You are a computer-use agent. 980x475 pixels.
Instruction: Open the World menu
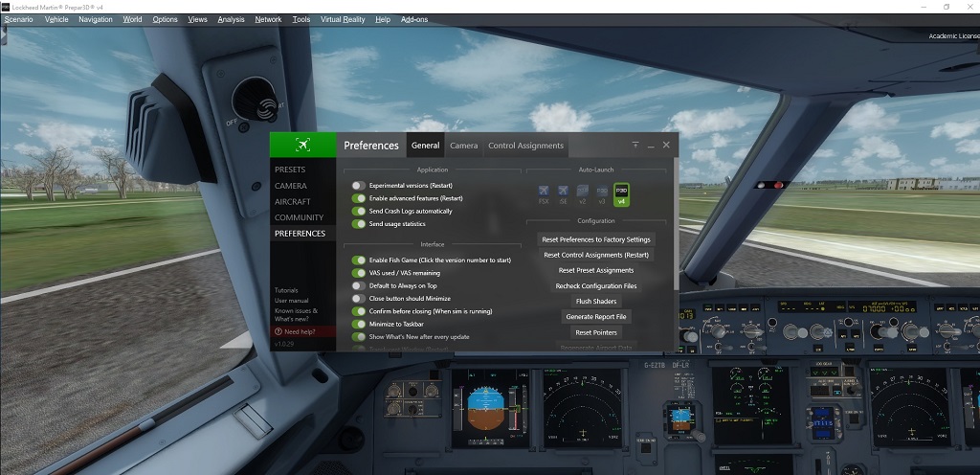(132, 19)
